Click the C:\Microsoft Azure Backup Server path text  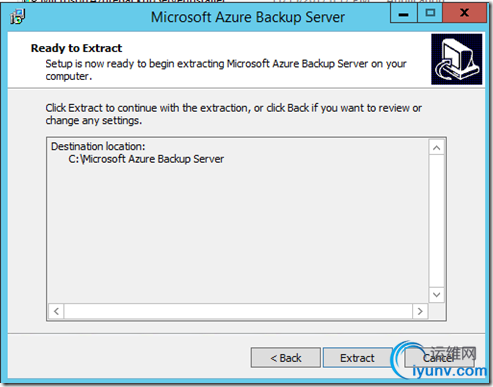(146, 159)
